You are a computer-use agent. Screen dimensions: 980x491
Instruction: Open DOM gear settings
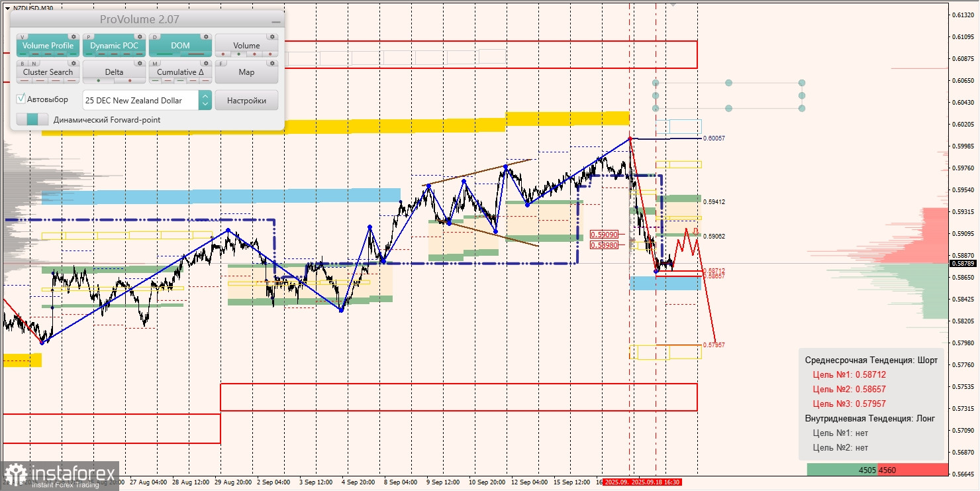coord(206,36)
